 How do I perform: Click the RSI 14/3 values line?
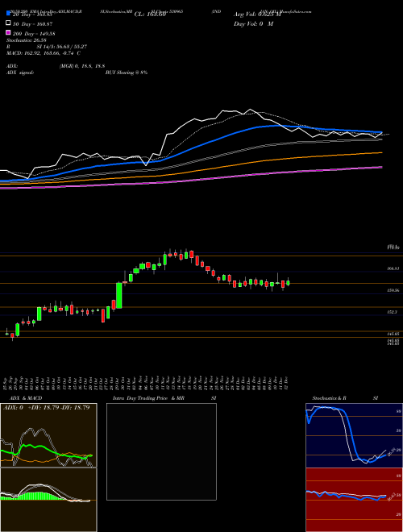coord(47,47)
